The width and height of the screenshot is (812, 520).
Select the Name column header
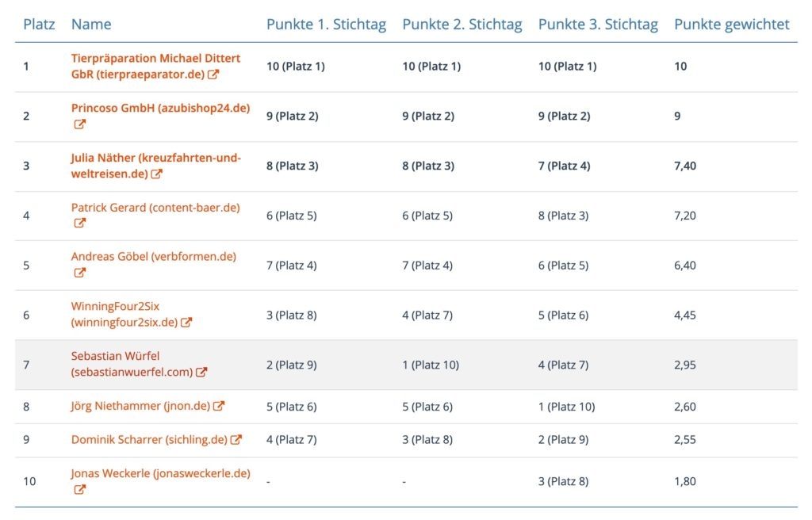91,25
